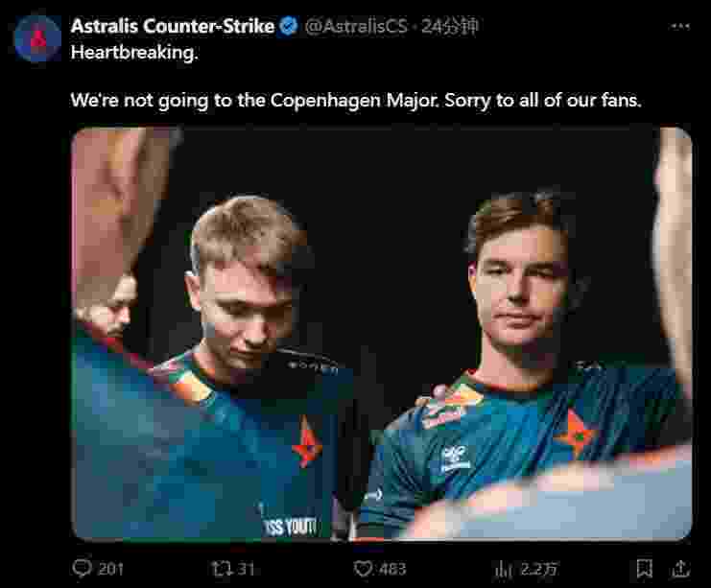Open the Astralis profile avatar

37,38
